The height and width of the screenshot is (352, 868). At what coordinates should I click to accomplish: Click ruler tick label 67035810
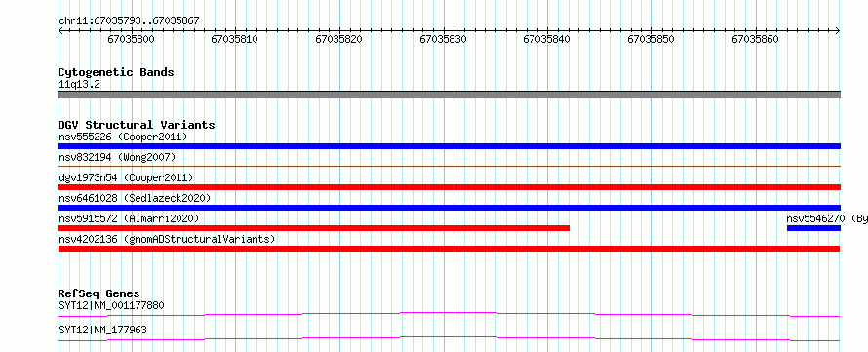click(x=235, y=39)
